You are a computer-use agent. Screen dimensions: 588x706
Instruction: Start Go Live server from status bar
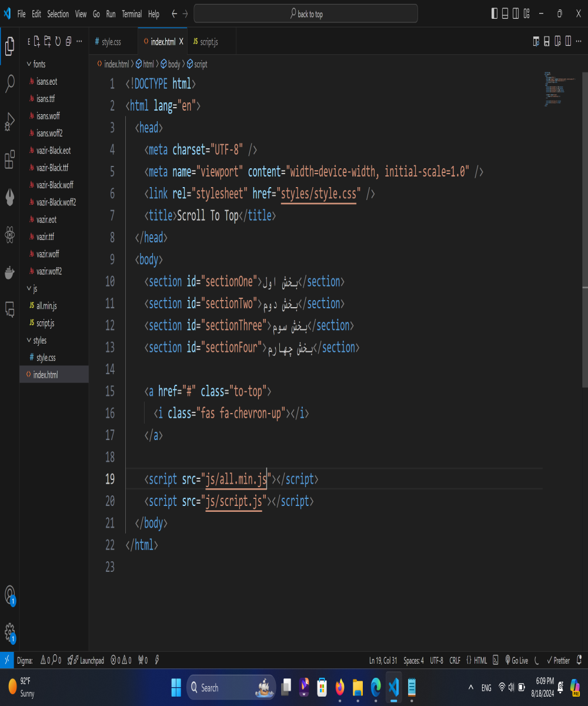(516, 661)
